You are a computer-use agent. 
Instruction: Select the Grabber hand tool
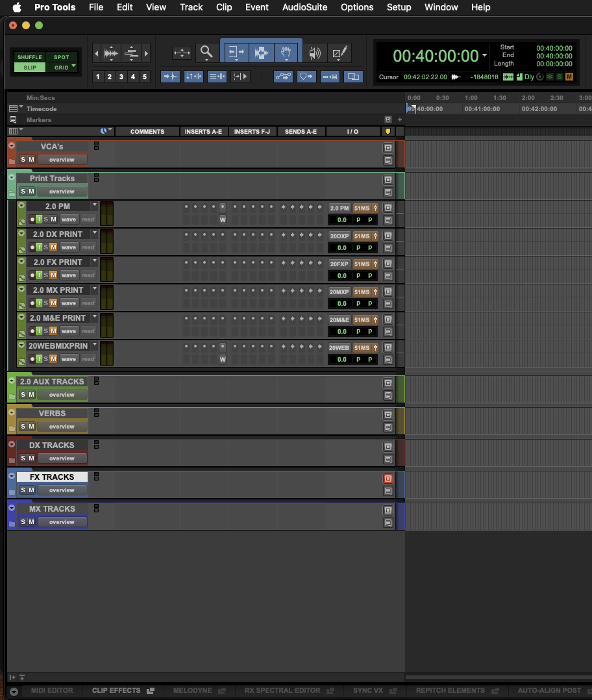pyautogui.click(x=286, y=53)
